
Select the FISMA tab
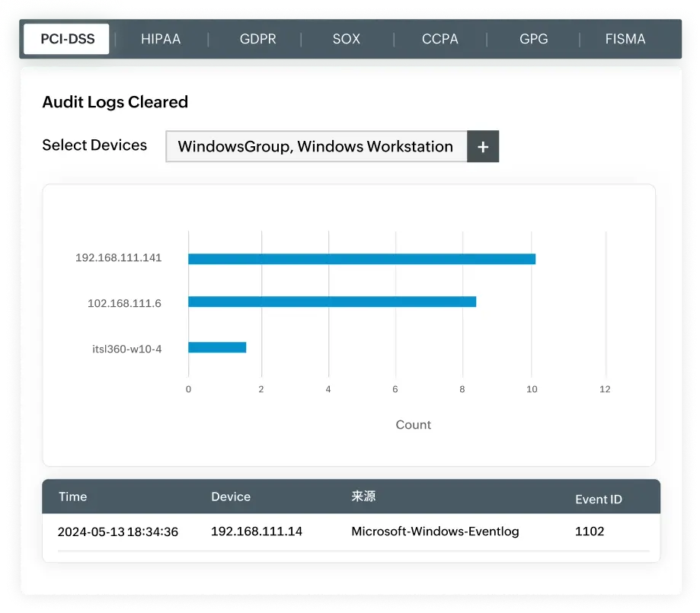[x=625, y=38]
